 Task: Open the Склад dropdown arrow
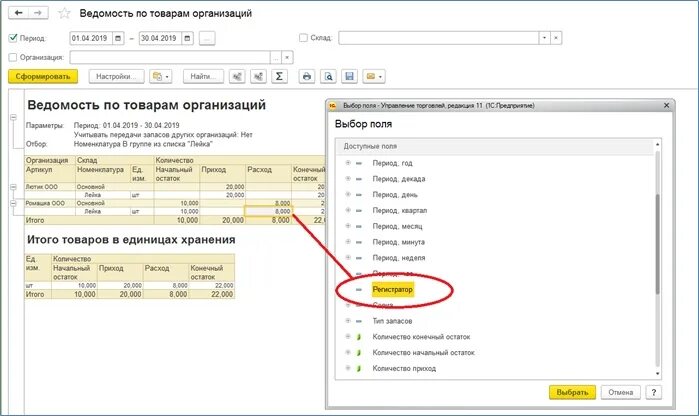[x=544, y=38]
